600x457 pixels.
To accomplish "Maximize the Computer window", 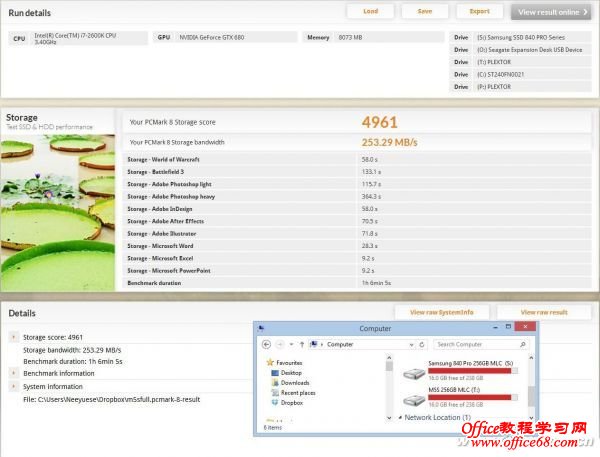I will 508,326.
